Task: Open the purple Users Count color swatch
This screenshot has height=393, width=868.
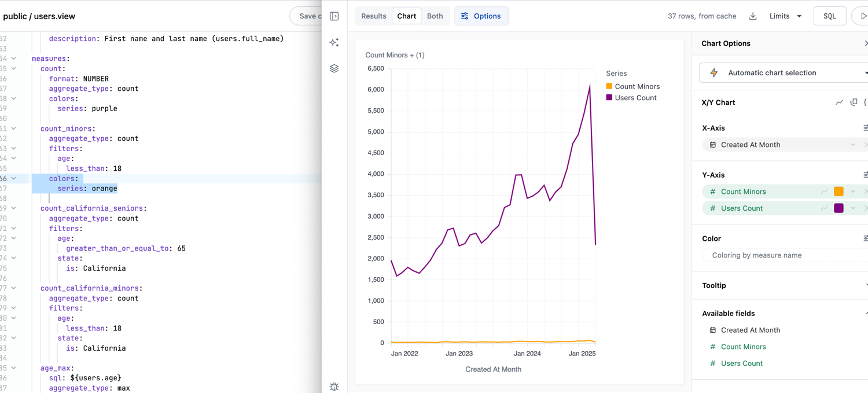Action: click(838, 208)
